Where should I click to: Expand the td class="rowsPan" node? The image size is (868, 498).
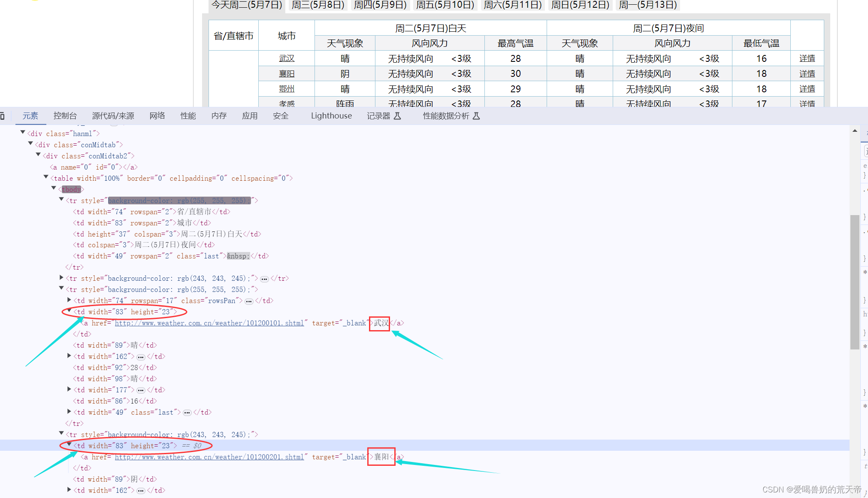pyautogui.click(x=69, y=300)
